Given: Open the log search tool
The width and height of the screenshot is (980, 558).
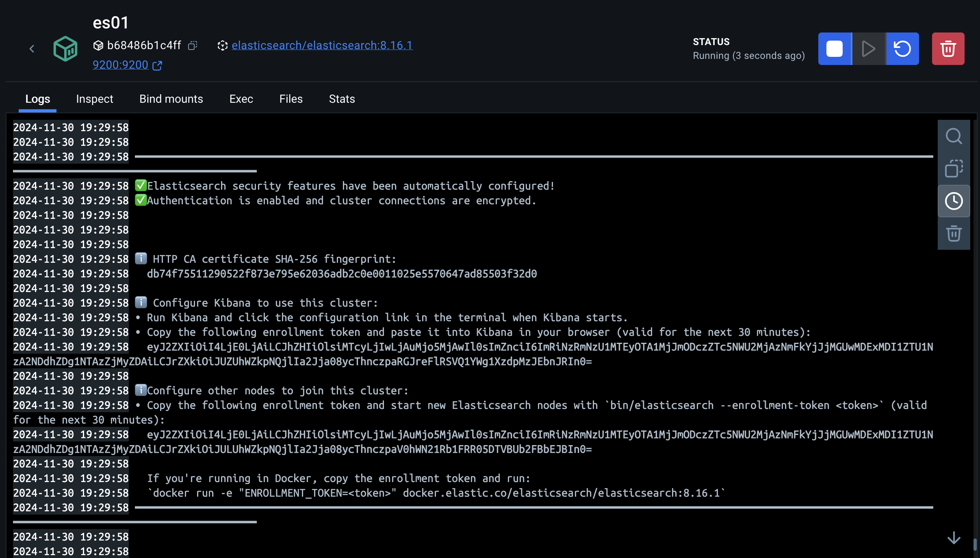Looking at the screenshot, I should 954,136.
